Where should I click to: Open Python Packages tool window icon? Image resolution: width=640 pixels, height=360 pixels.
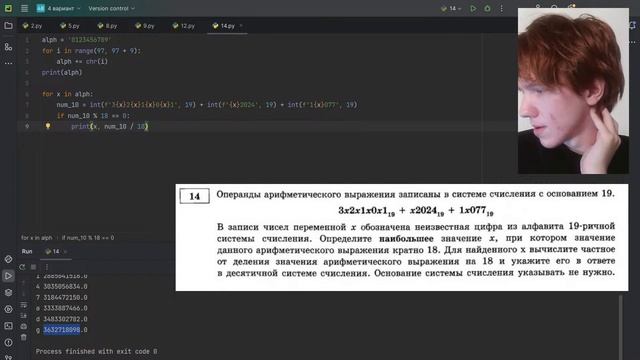(x=8, y=293)
